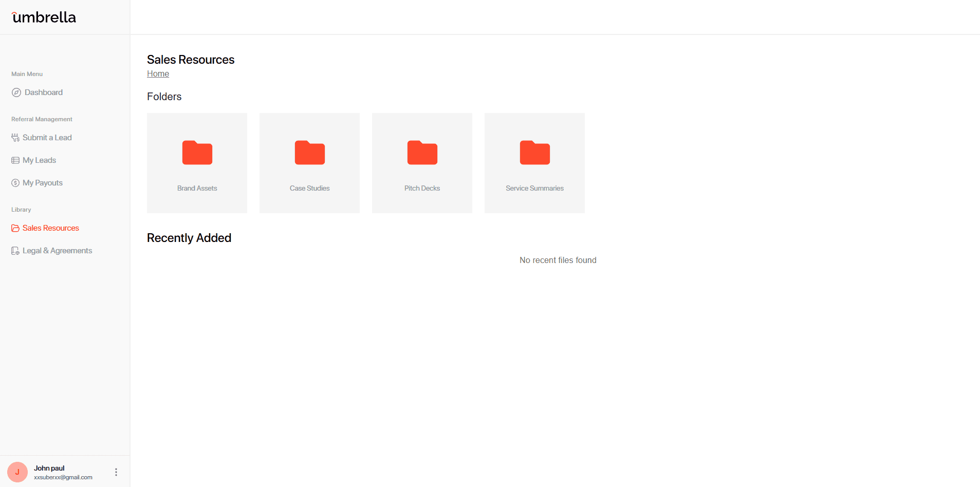980x487 pixels.
Task: Open the user options three-dot menu
Action: [x=116, y=472]
